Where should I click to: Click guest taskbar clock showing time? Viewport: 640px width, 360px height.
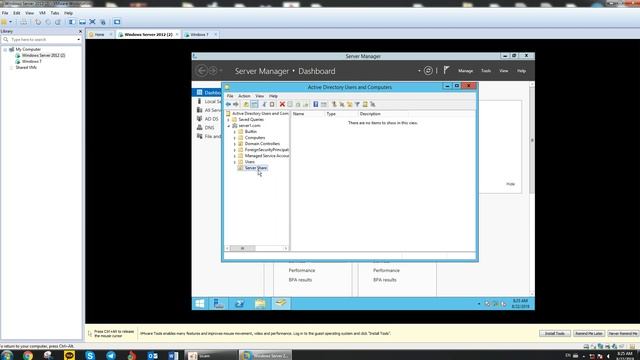(x=520, y=304)
